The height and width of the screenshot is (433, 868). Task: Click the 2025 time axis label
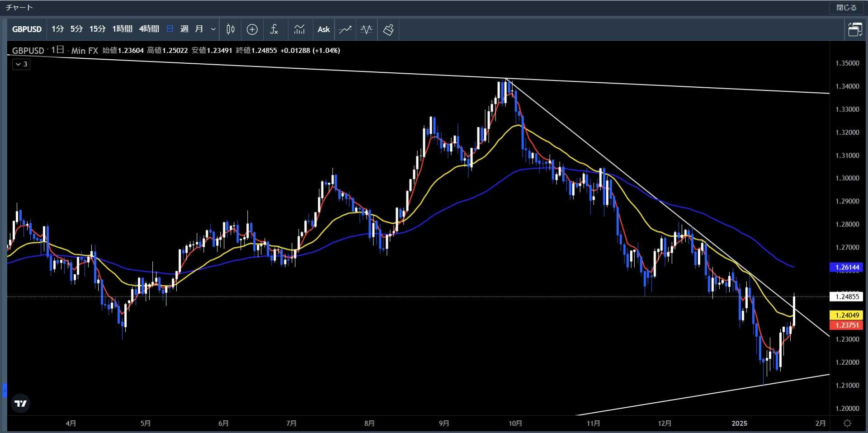coord(740,423)
